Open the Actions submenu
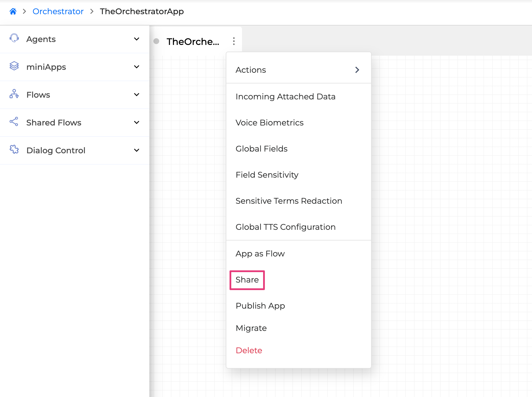 click(298, 70)
